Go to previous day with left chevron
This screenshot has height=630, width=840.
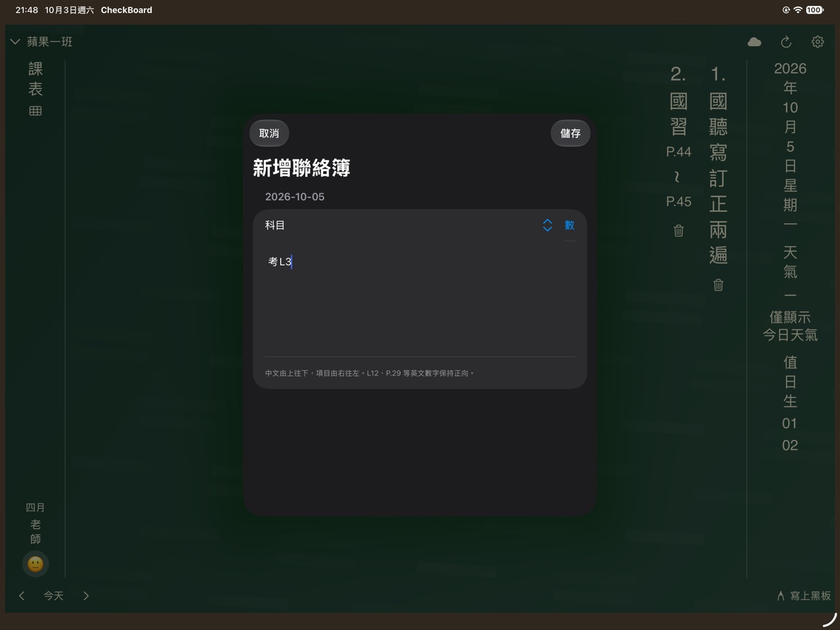tap(21, 596)
